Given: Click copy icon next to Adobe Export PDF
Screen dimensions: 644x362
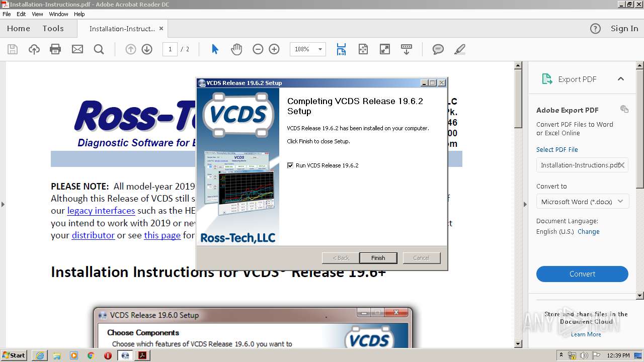Looking at the screenshot, I should coord(624,109).
